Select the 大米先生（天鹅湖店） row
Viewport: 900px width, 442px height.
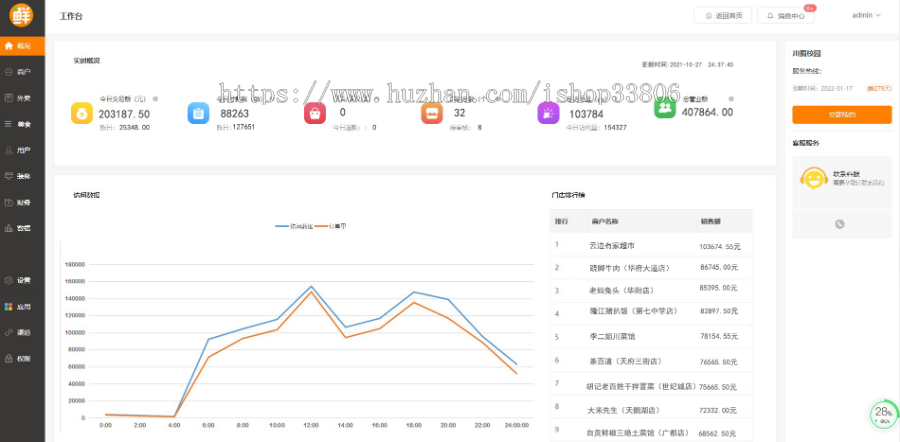(651, 407)
